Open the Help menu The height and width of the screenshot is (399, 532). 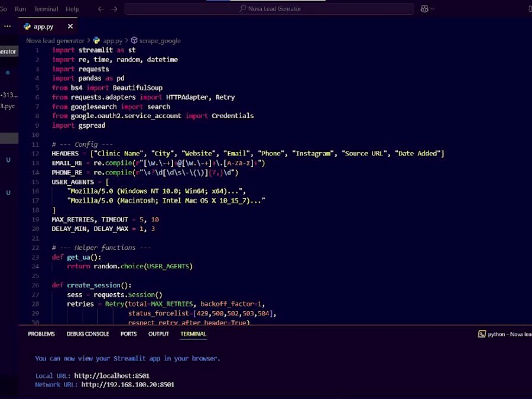(x=72, y=9)
